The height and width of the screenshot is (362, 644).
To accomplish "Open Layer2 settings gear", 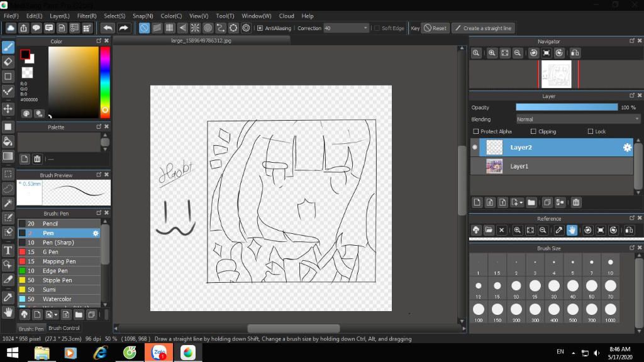I will [x=627, y=147].
